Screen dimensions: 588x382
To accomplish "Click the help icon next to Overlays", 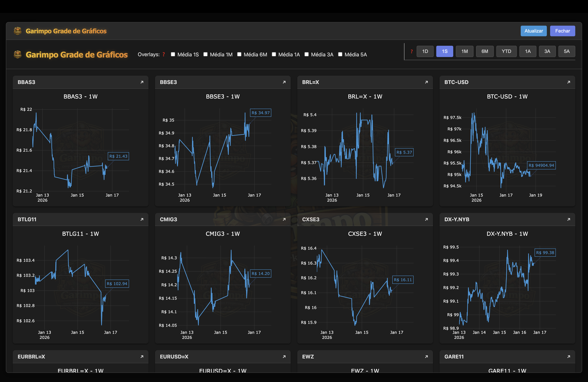I will tap(164, 54).
